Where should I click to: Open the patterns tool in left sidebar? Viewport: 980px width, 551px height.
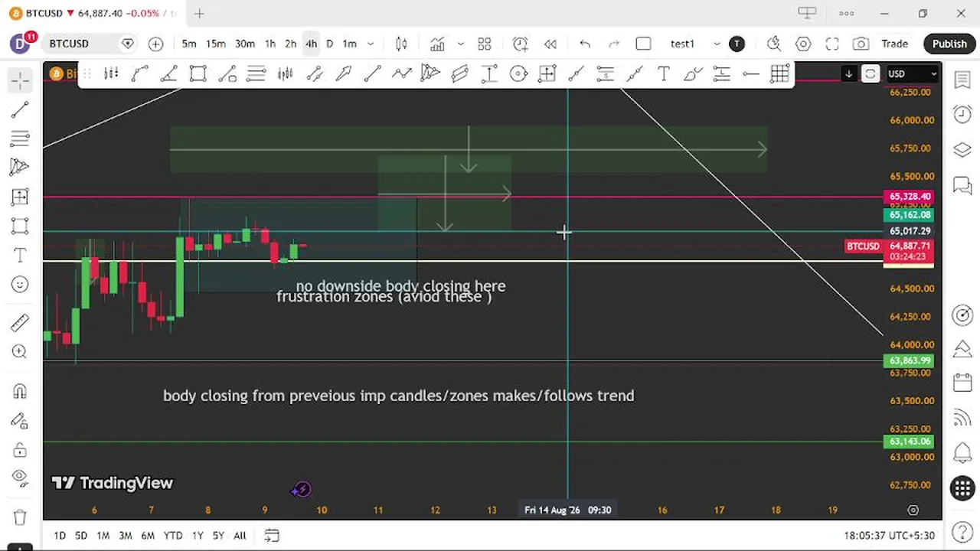click(20, 168)
